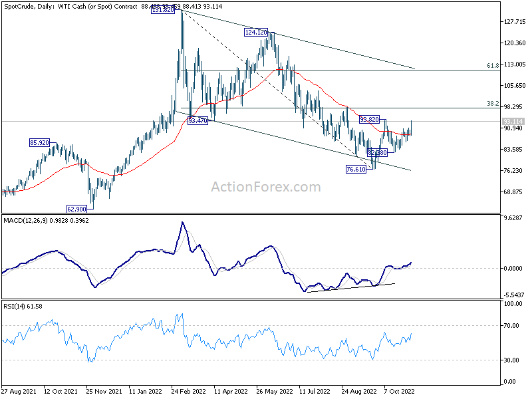The height and width of the screenshot is (399, 532).
Task: Click the 61.8 Fibonacci level label
Action: tap(493, 65)
